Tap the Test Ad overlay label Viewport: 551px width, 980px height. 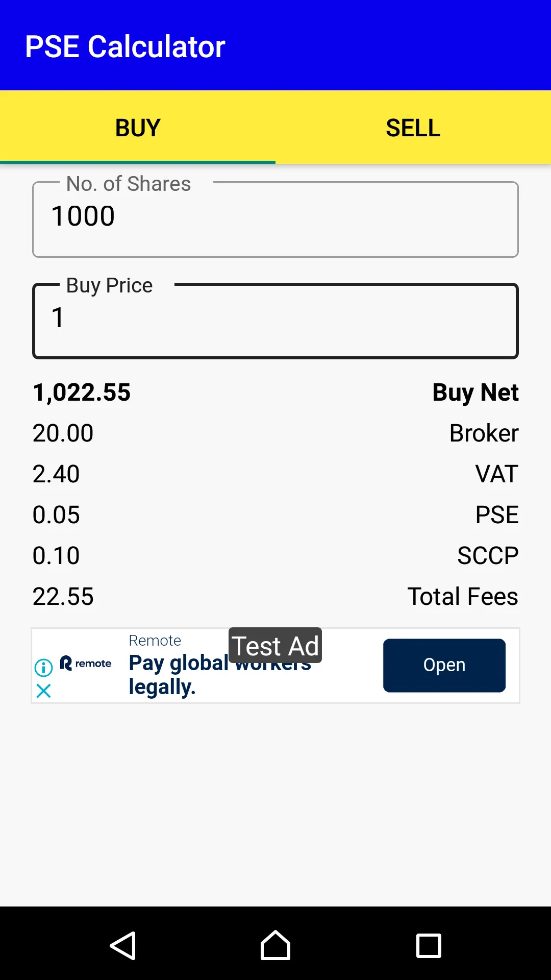coord(275,646)
